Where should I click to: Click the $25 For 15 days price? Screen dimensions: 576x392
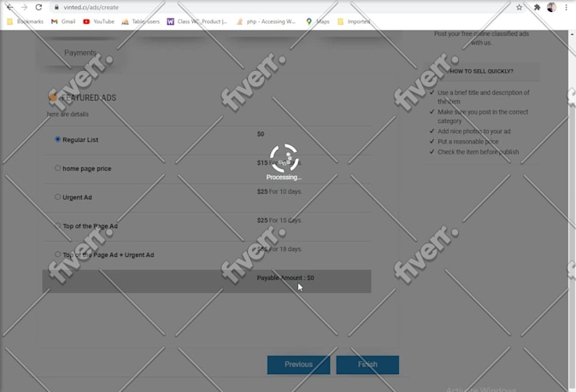279,220
